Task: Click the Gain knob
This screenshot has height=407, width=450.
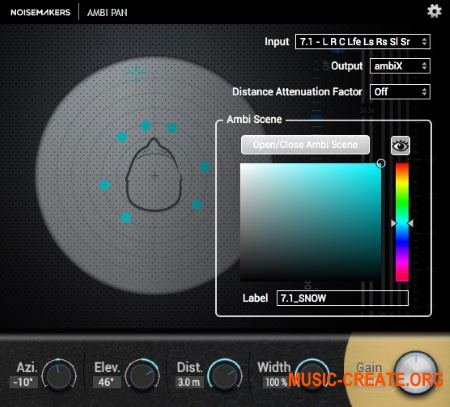Action: [415, 372]
